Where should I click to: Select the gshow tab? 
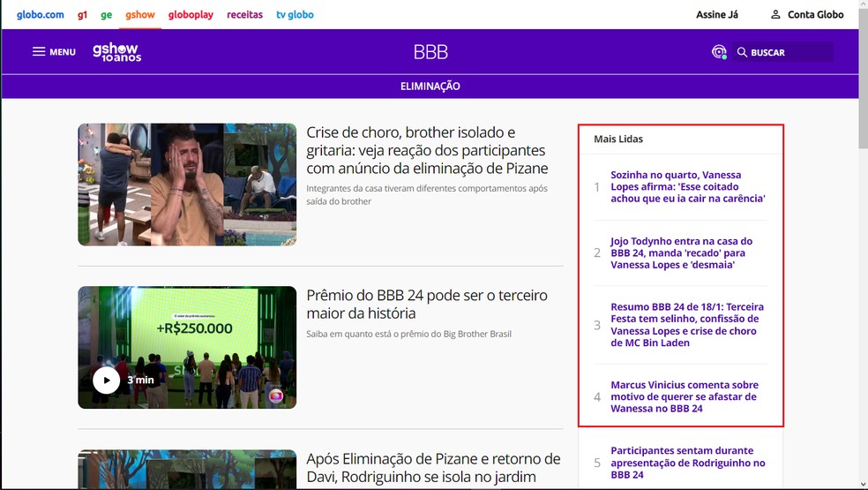pos(140,14)
